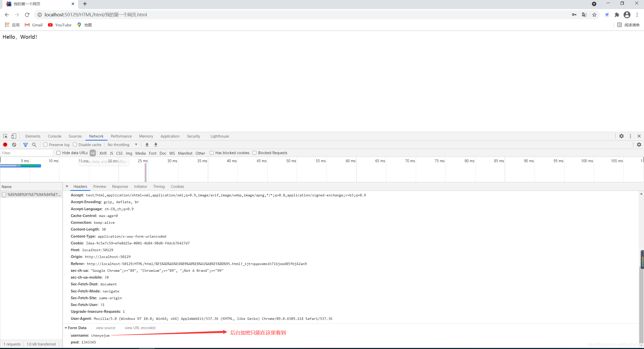Viewport: 644px width, 349px height.
Task: Select the encoded HTML request row
Action: point(31,194)
